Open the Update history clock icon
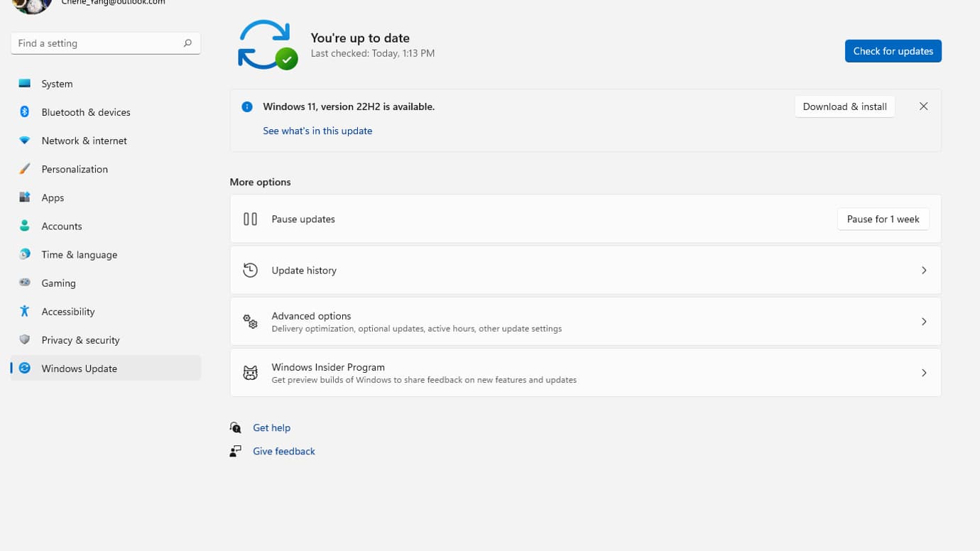Screen dimensions: 980x551 [250, 270]
